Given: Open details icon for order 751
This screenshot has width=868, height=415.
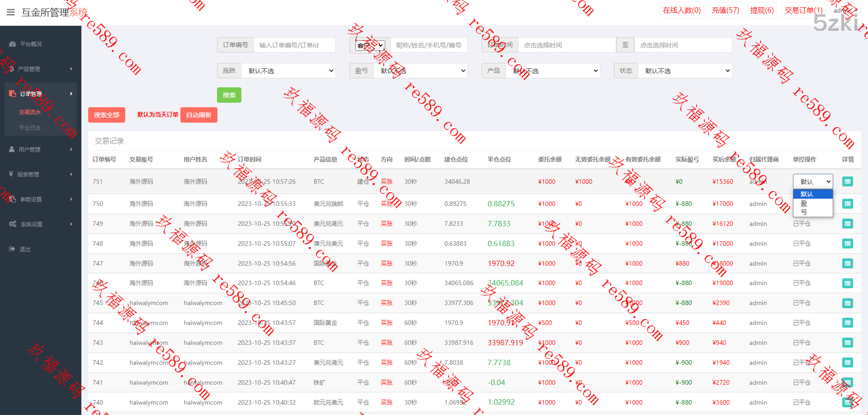Looking at the screenshot, I should tap(847, 181).
